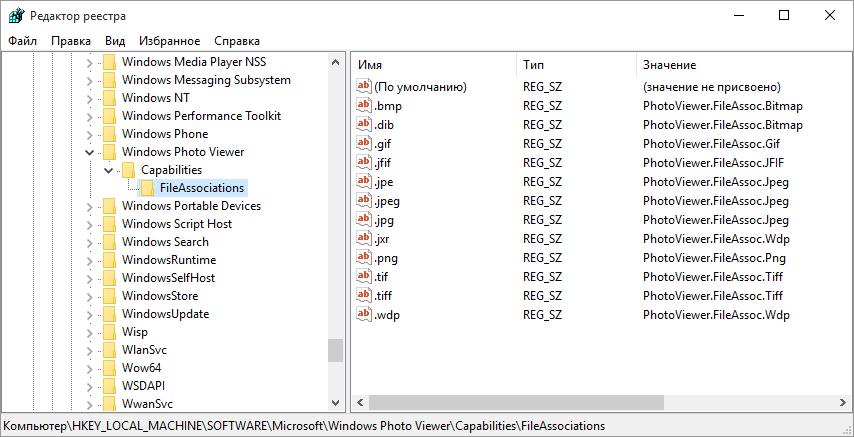Click the tree pane scroll-up arrow
854x437 pixels.
[x=336, y=62]
